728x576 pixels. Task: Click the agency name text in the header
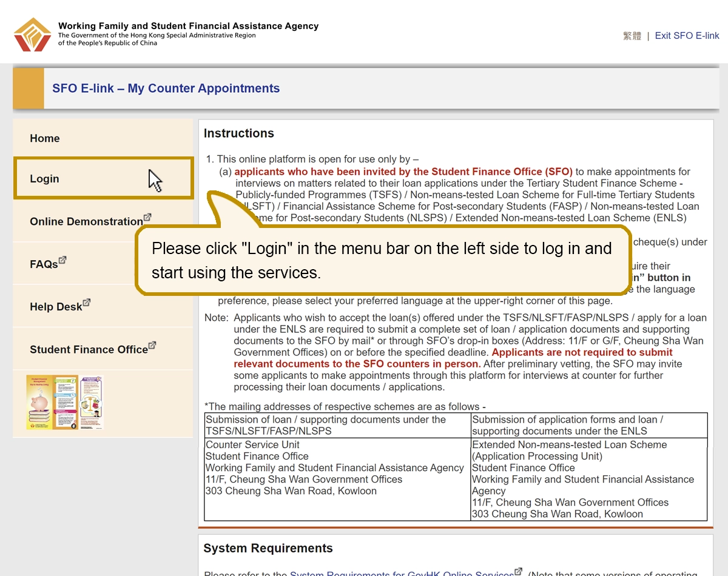click(x=188, y=26)
